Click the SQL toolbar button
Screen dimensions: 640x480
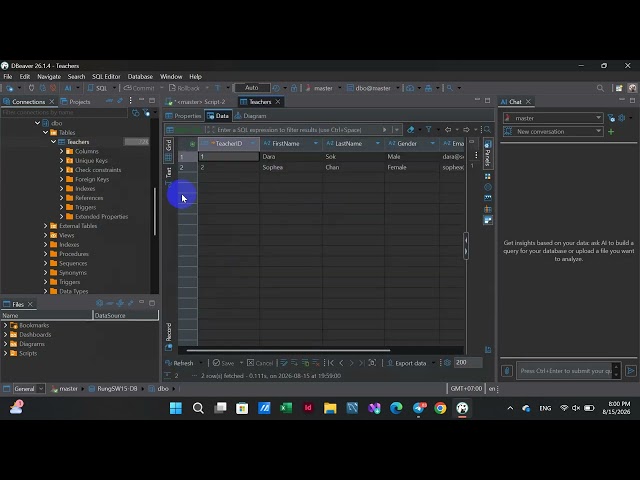click(97, 88)
